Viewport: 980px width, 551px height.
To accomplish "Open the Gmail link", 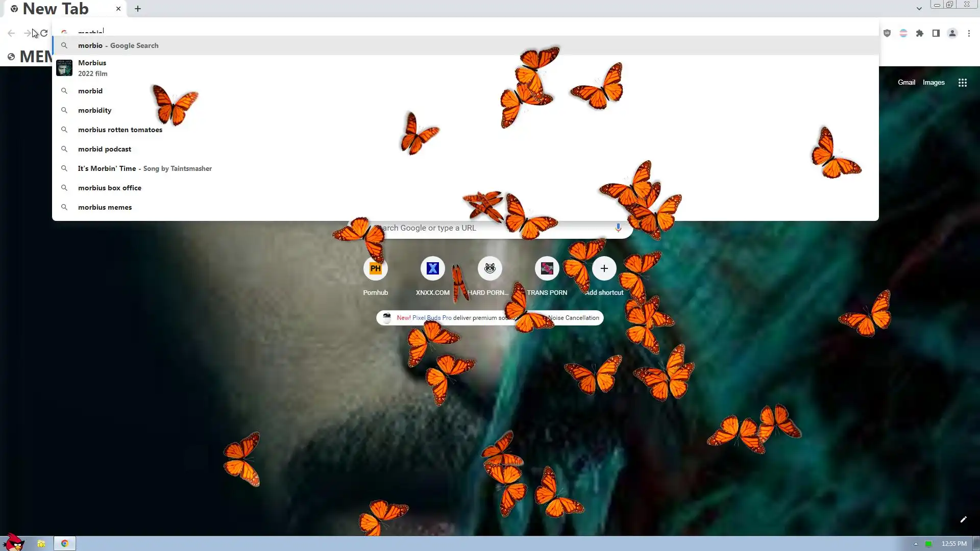I will (x=906, y=82).
